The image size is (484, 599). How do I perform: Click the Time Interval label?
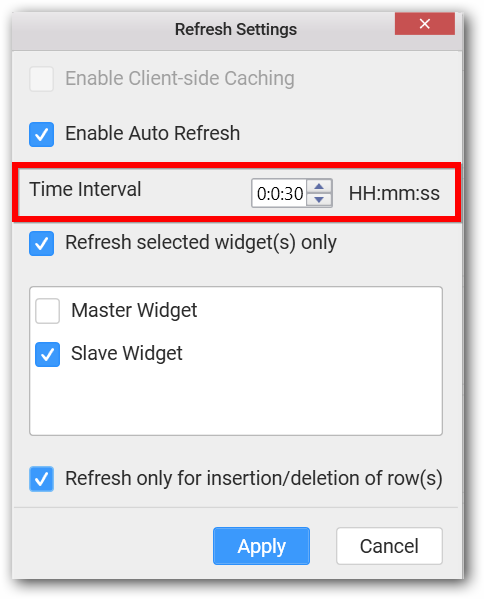tap(86, 189)
